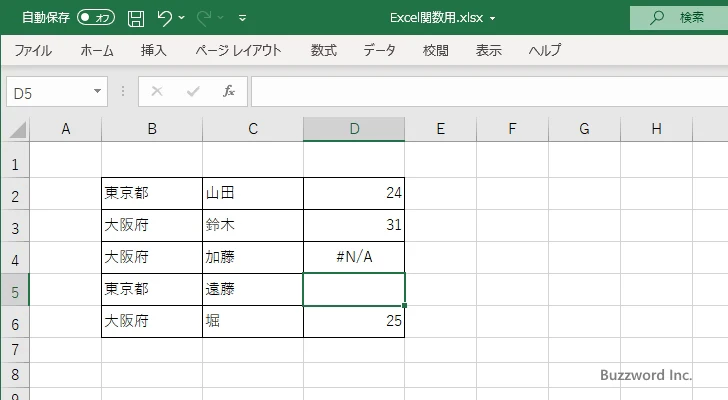Click cell D6 containing 25
Image resolution: width=728 pixels, height=400 pixels.
354,322
